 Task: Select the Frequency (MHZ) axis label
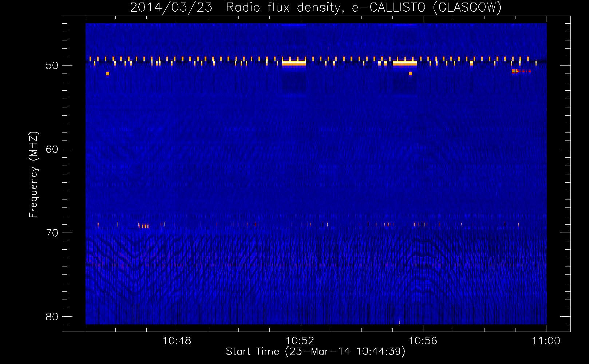point(33,175)
